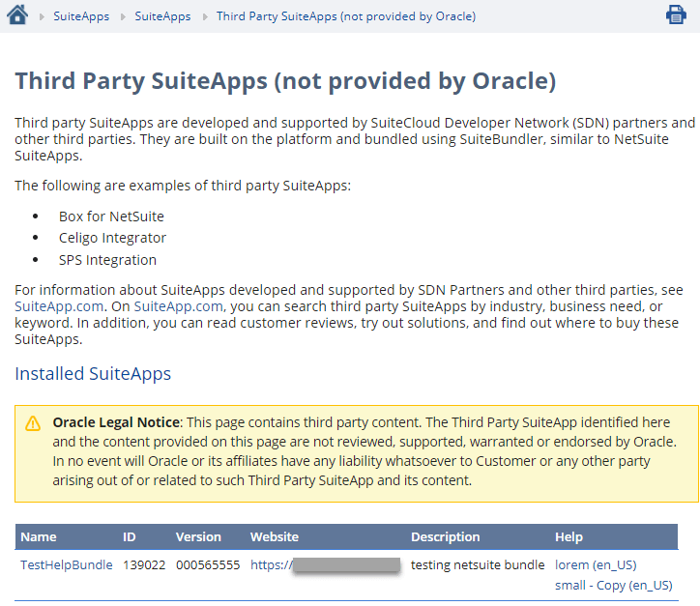Open the lorem (en_US) help link
The image size is (700, 606).
tap(596, 565)
